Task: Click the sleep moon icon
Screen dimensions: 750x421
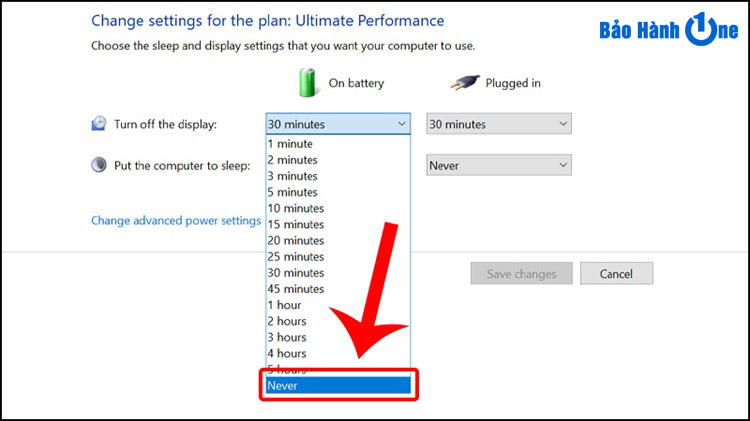Action: tap(99, 165)
